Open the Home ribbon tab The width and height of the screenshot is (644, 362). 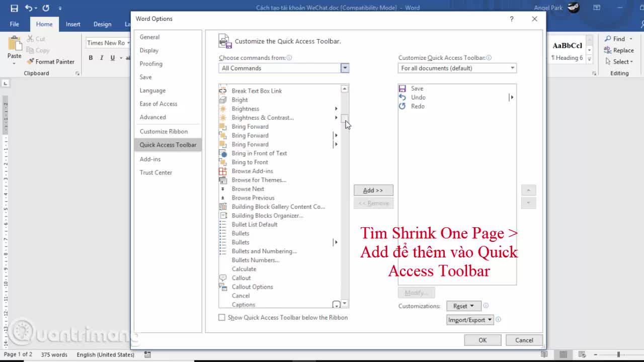(44, 24)
